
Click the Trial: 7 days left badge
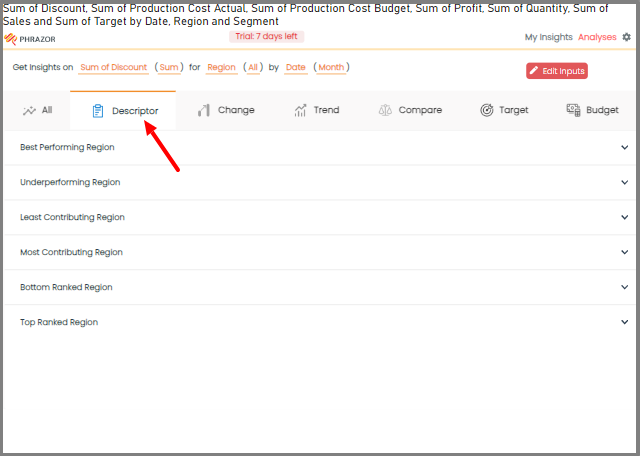267,36
